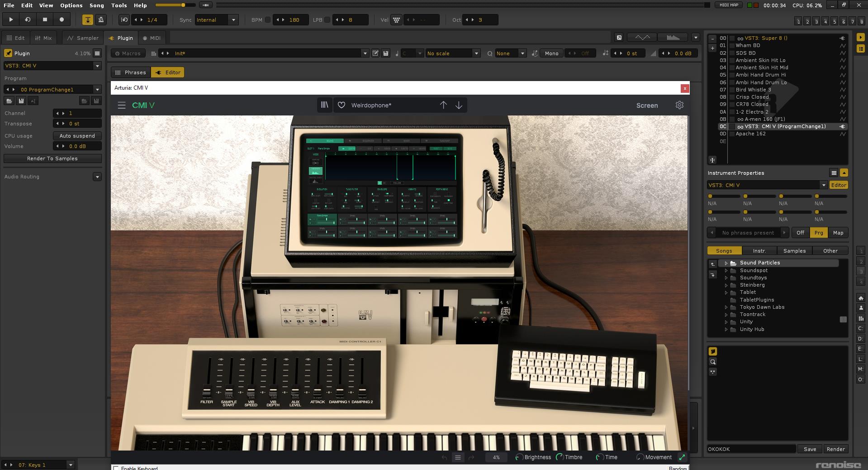Start playback with the Play button
The width and height of the screenshot is (868, 470).
tap(11, 19)
